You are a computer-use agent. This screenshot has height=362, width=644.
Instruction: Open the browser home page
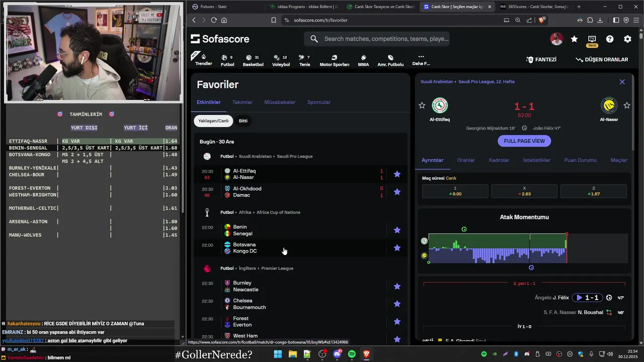tap(224, 20)
